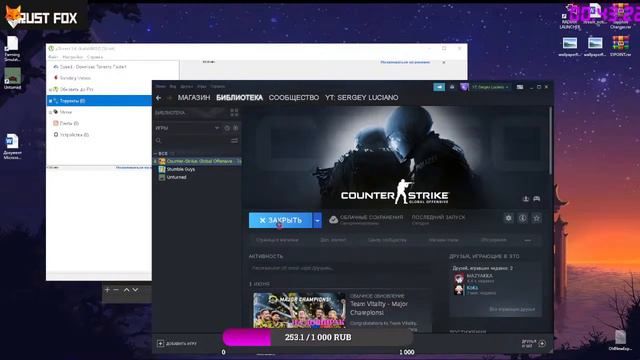This screenshot has height=360, width=640.
Task: Click the library grid view icon
Action: pos(234,112)
